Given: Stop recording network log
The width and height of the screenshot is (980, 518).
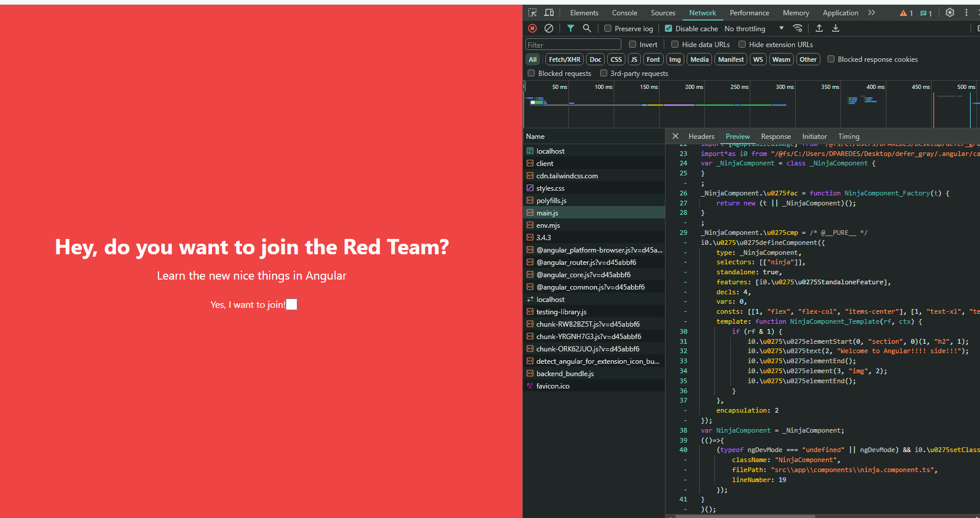Looking at the screenshot, I should click(x=532, y=28).
